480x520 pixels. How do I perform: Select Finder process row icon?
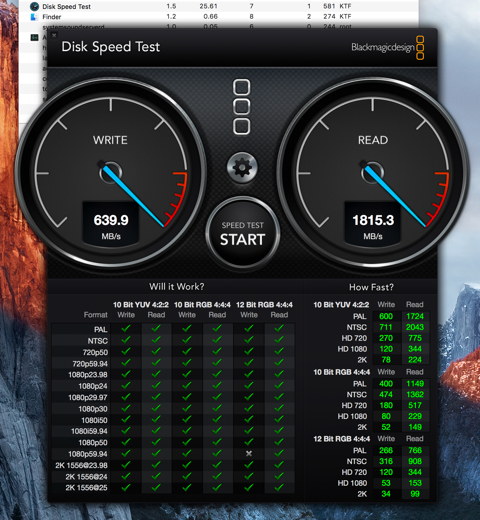(x=34, y=17)
